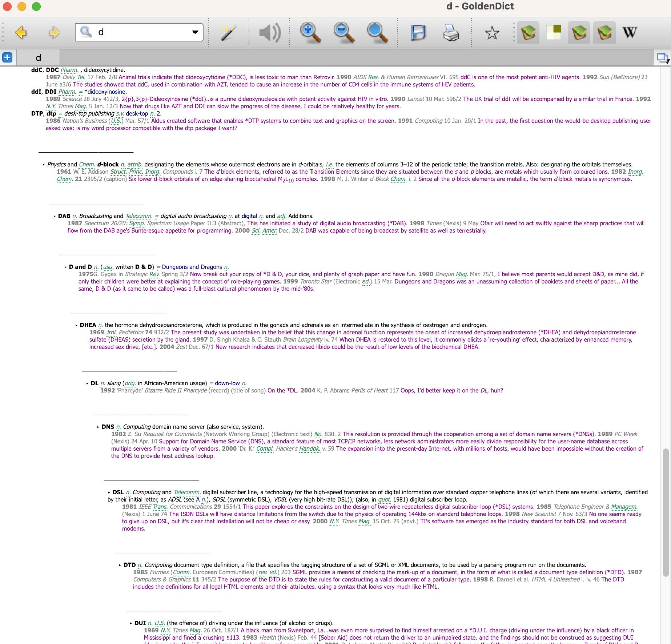Toggle the checkered group icon in dictionary bar
Screen dimensions: 671x644
(553, 32)
